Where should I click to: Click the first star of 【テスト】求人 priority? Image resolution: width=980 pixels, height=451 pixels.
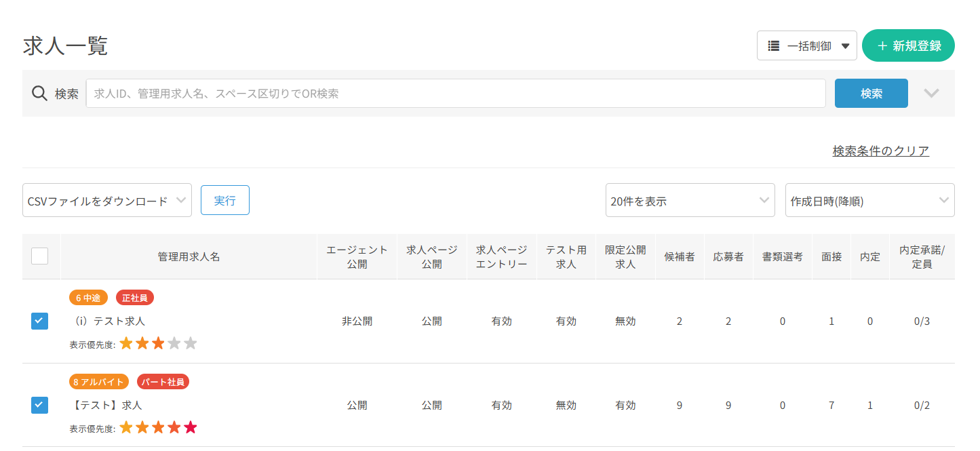coord(126,427)
